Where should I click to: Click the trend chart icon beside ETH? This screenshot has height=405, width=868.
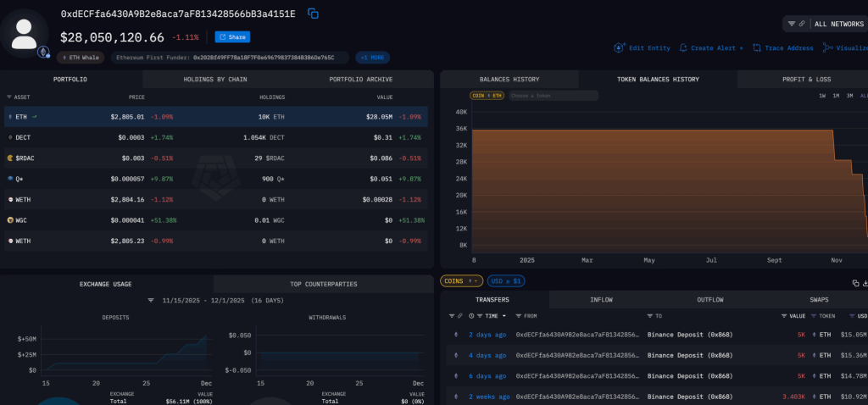[34, 117]
